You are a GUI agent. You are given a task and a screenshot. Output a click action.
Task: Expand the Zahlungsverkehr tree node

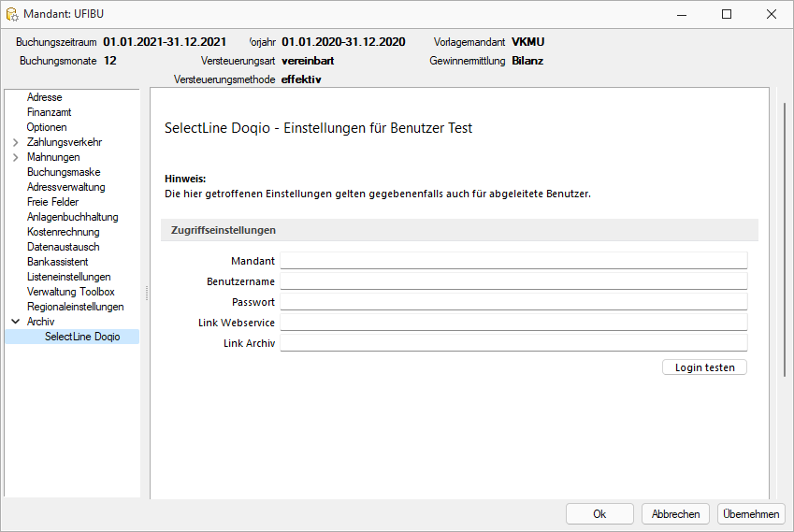(x=15, y=142)
